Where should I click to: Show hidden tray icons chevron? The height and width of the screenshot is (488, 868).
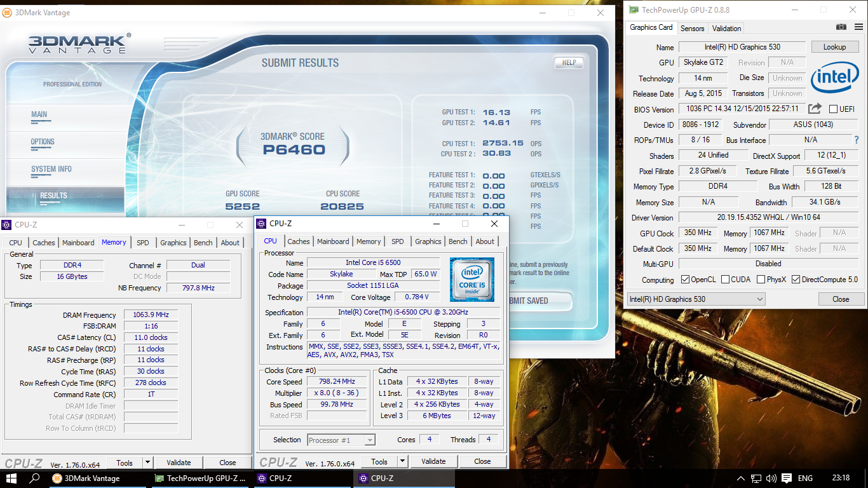(741, 478)
